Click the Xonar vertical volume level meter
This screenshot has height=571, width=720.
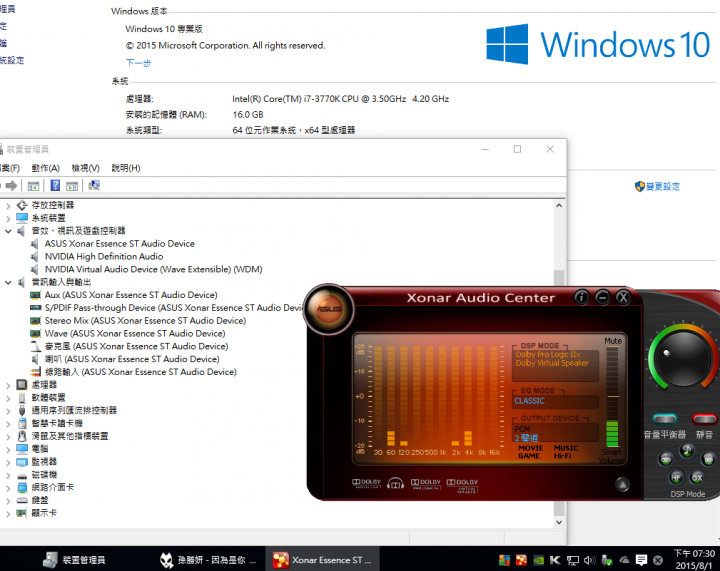point(613,397)
